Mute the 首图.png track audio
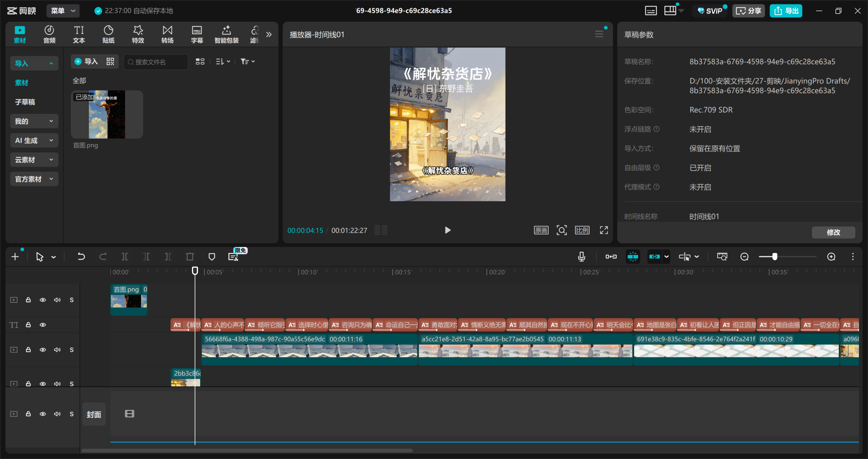 coord(57,300)
